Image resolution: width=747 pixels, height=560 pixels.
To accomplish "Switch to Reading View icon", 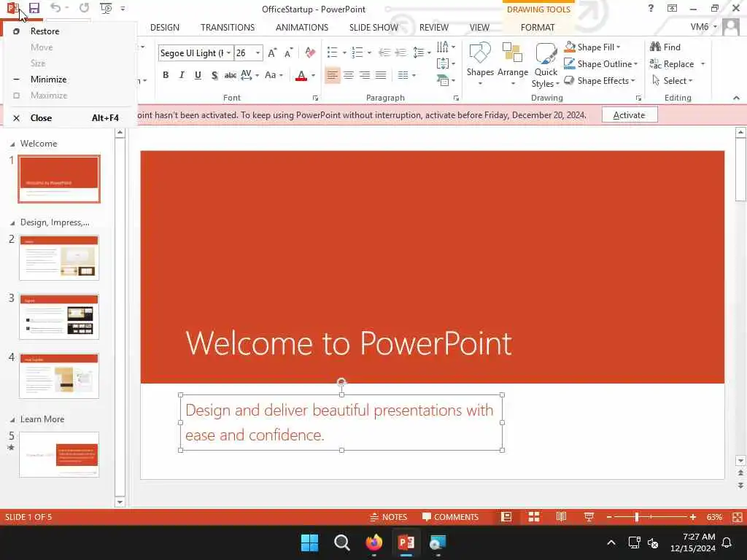I will tap(561, 517).
